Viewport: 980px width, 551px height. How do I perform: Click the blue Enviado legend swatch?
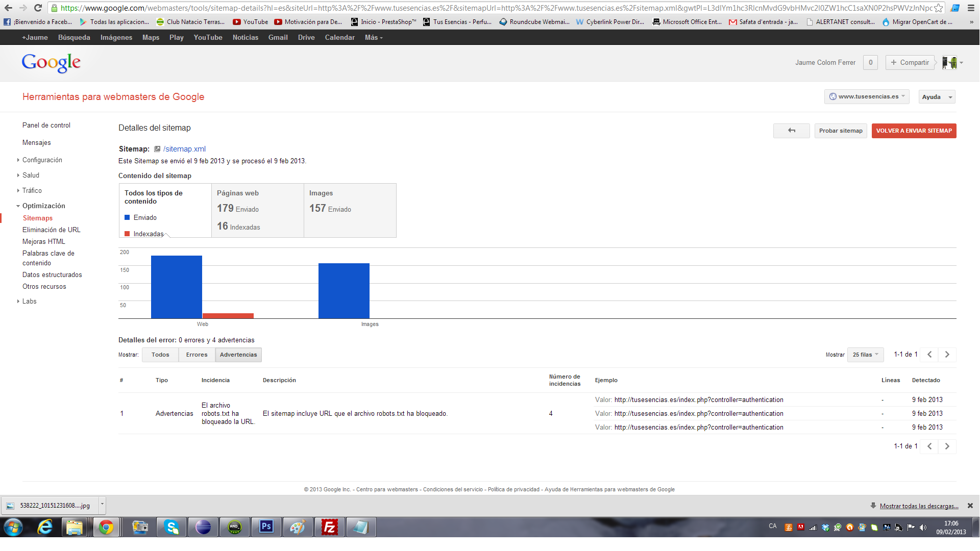point(127,217)
